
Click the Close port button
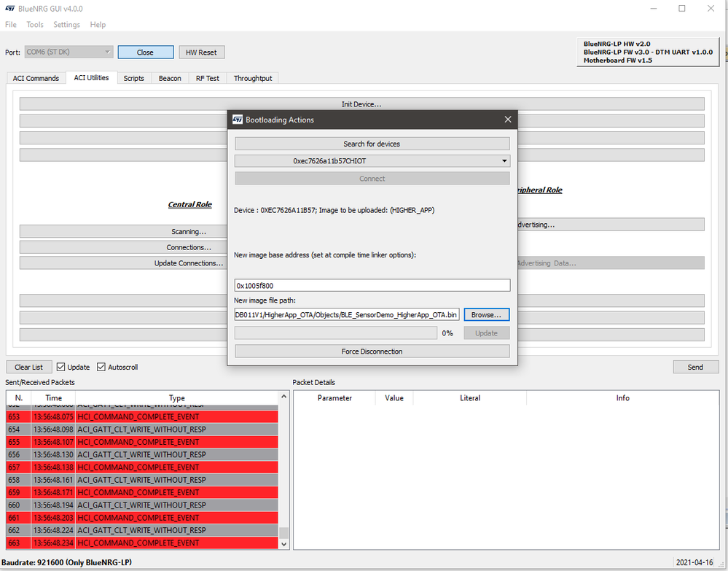coord(145,52)
